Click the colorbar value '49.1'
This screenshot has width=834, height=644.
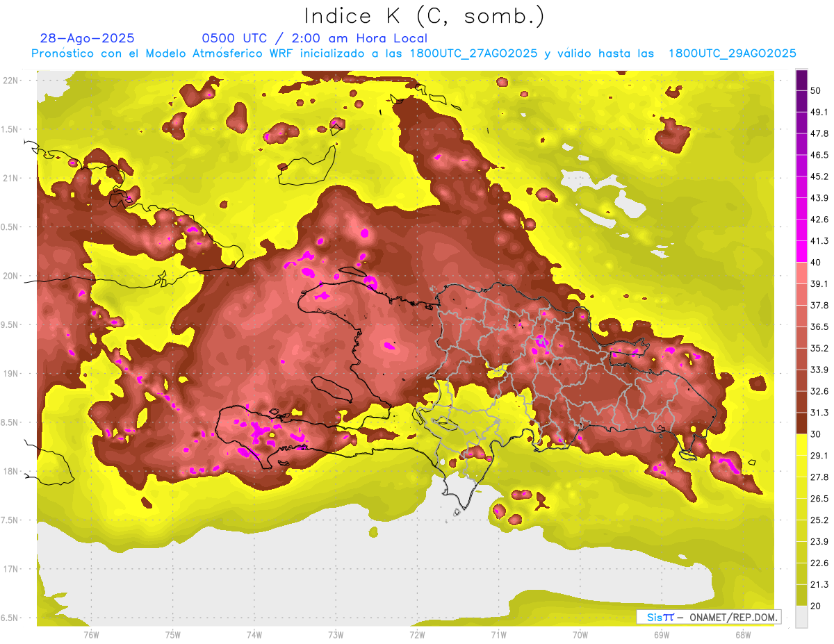(x=819, y=112)
